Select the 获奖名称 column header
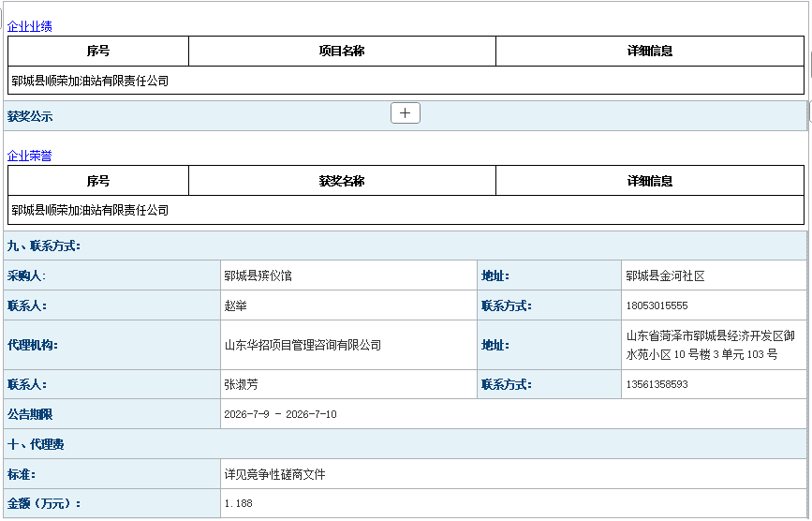Image resolution: width=812 pixels, height=521 pixels. [342, 181]
